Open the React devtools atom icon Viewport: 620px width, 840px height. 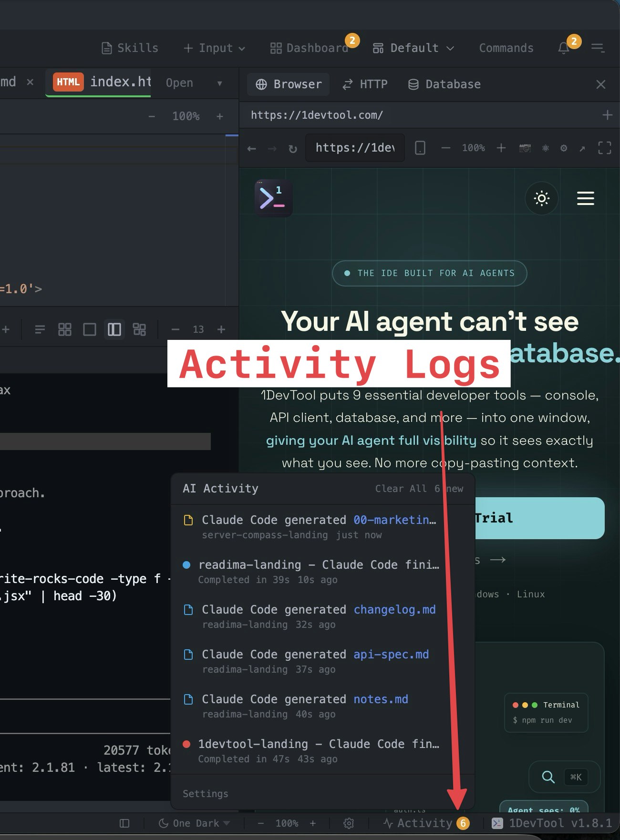pos(545,148)
